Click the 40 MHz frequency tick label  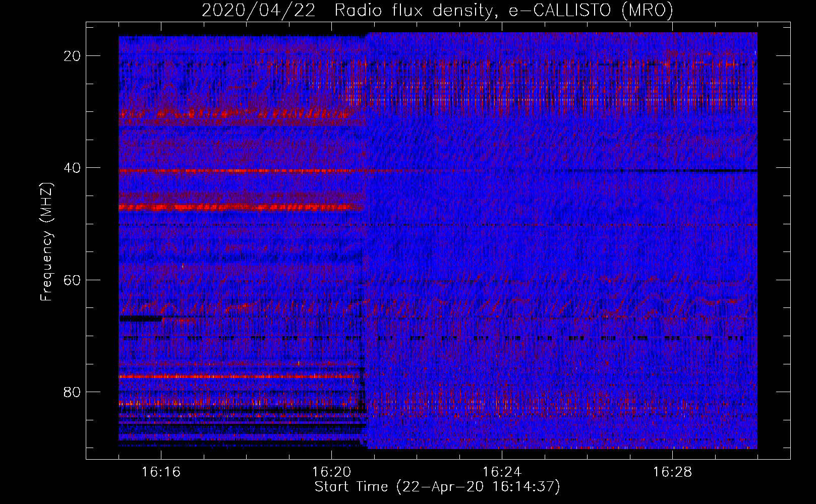click(72, 168)
